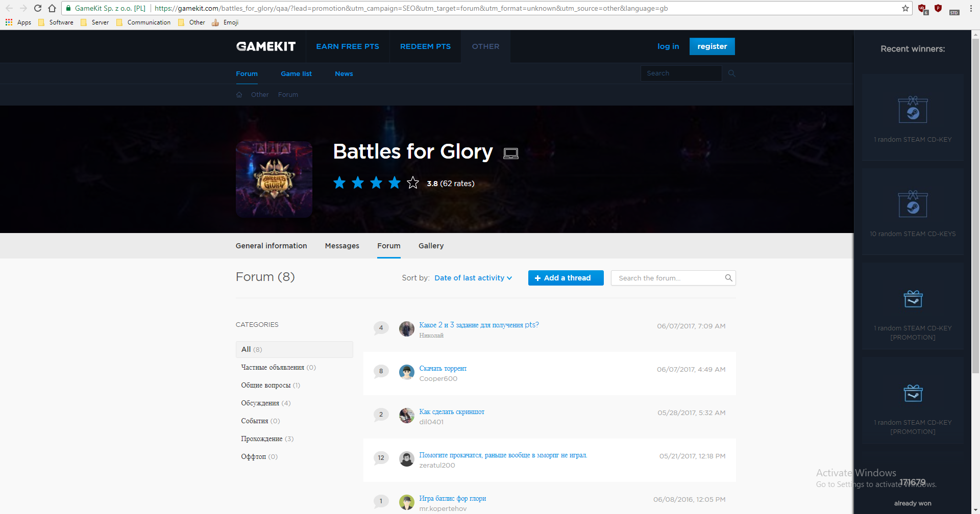This screenshot has height=514, width=980.
Task: Click the browser refresh icon
Action: point(37,8)
